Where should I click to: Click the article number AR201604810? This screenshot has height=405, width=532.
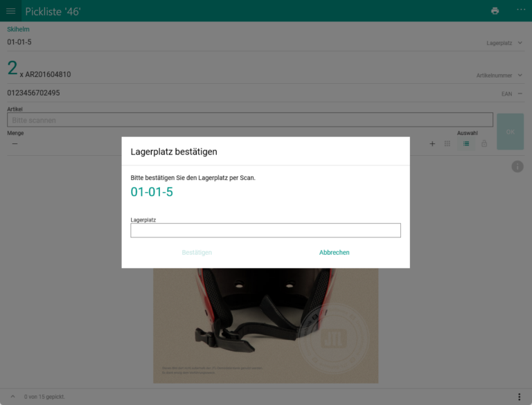[x=48, y=74]
